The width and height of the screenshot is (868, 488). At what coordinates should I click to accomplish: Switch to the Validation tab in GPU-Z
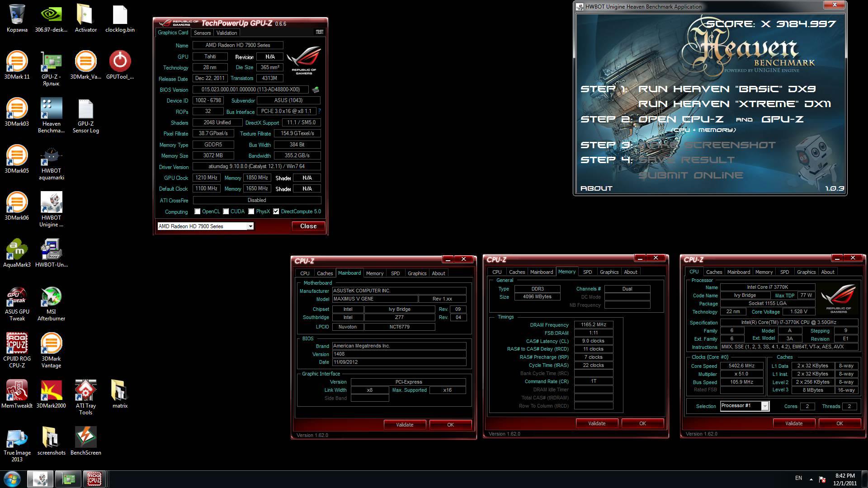pyautogui.click(x=226, y=33)
